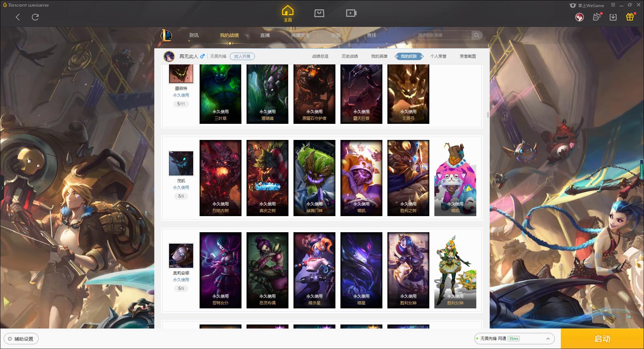The width and height of the screenshot is (644, 349).
Task: Open the 恶灵布偶 skin card
Action: pos(267,270)
